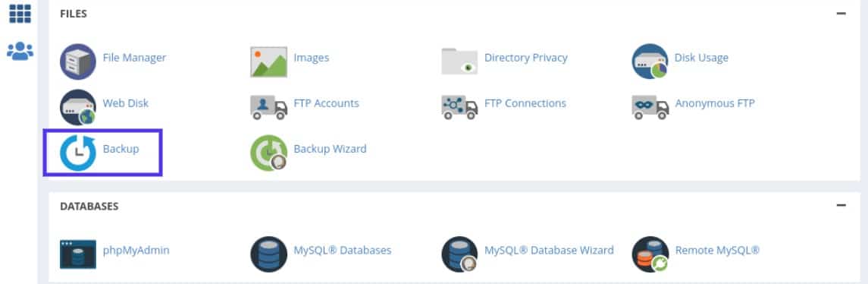
Task: Open the FTP Connections truck icon
Action: pyautogui.click(x=459, y=107)
